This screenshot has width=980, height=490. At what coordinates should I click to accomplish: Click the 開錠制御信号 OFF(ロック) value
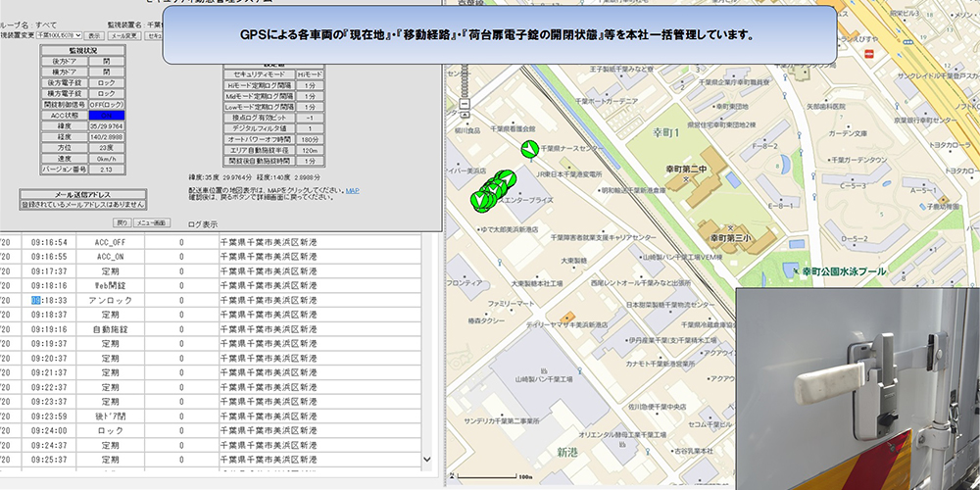107,105
